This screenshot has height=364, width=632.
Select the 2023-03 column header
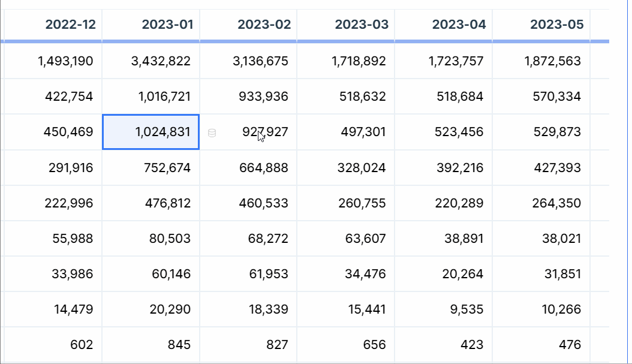click(362, 25)
